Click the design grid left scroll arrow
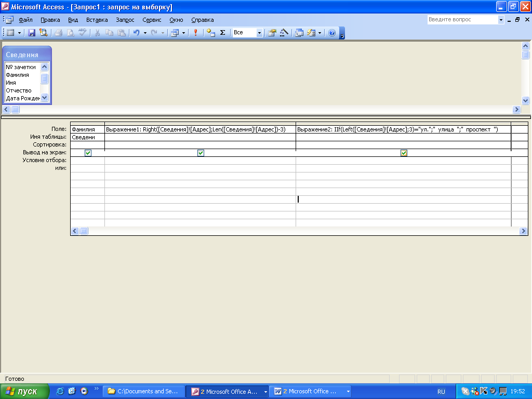 pos(75,231)
